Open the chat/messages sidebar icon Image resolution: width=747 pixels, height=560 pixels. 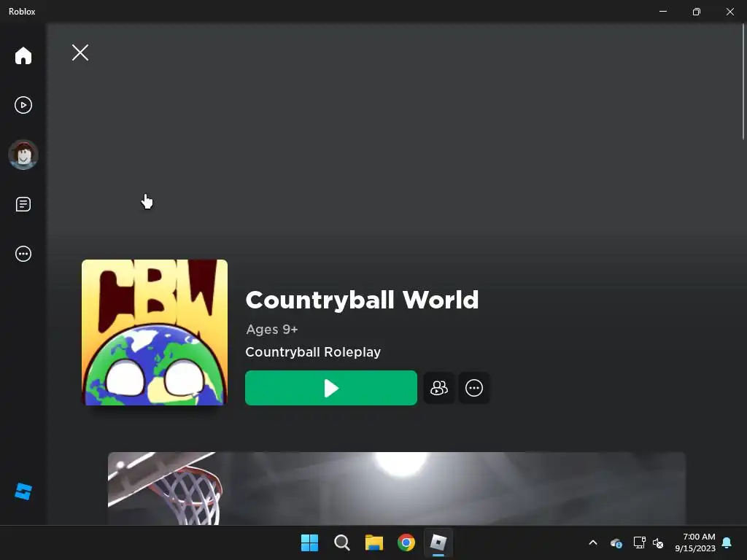click(23, 204)
